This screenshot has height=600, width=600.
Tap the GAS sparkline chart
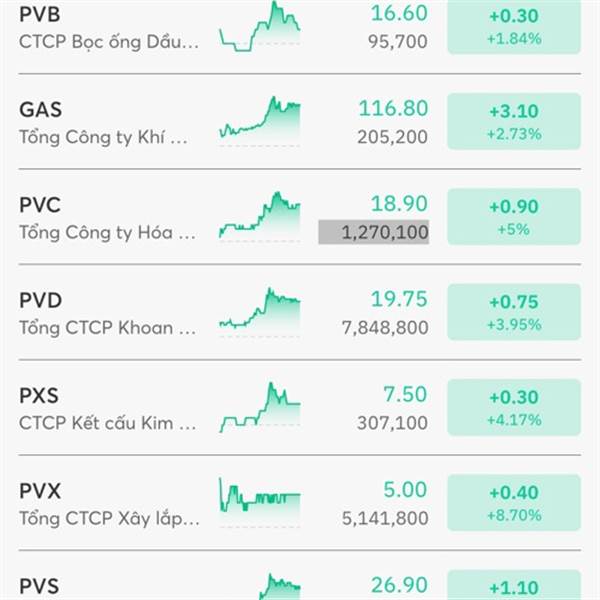click(259, 121)
